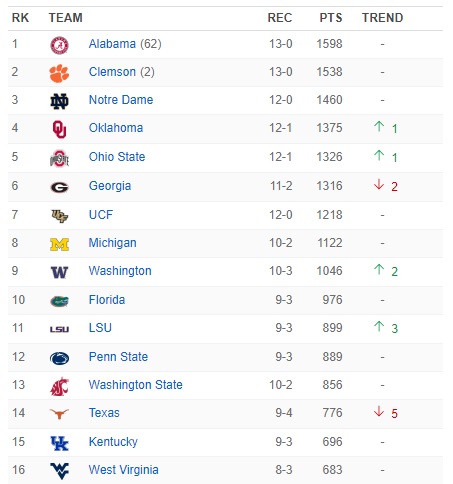Open the LSU team link
The height and width of the screenshot is (484, 453).
pos(100,328)
